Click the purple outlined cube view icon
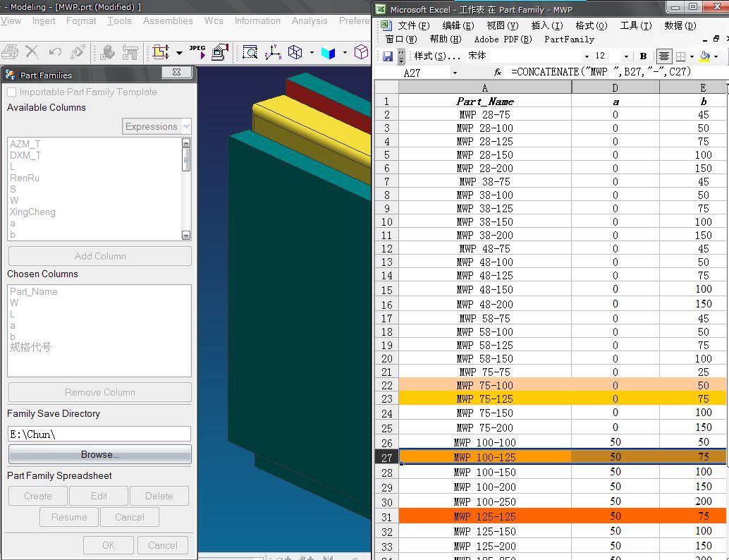729x560 pixels. pos(361,52)
